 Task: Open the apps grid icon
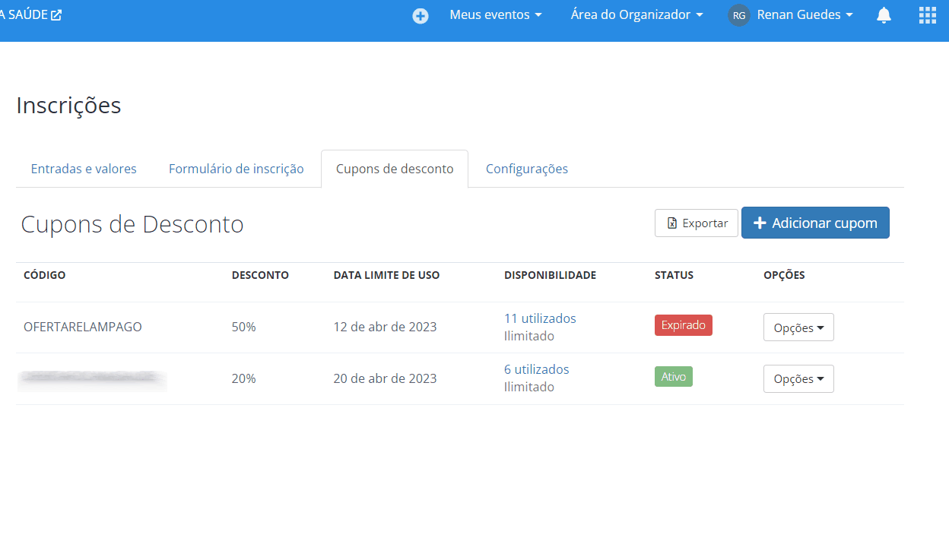click(927, 15)
